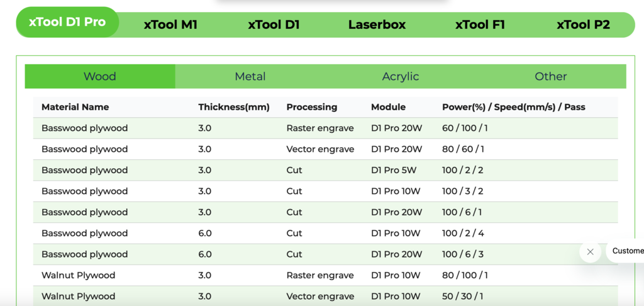This screenshot has height=306, width=644.
Task: Open the xTool D1 machine tab
Action: (274, 25)
